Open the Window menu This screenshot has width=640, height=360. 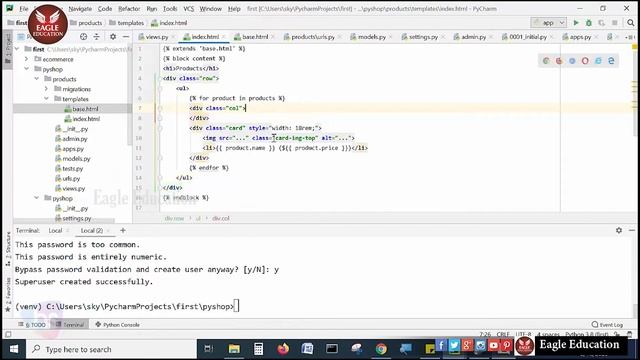pyautogui.click(x=211, y=9)
